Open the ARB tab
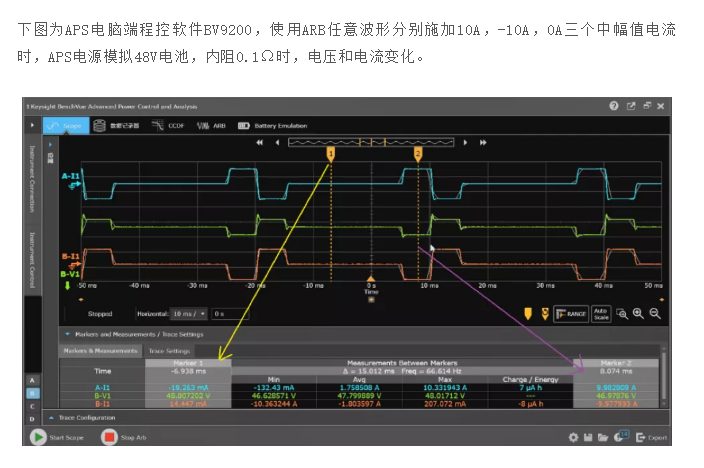 click(211, 126)
